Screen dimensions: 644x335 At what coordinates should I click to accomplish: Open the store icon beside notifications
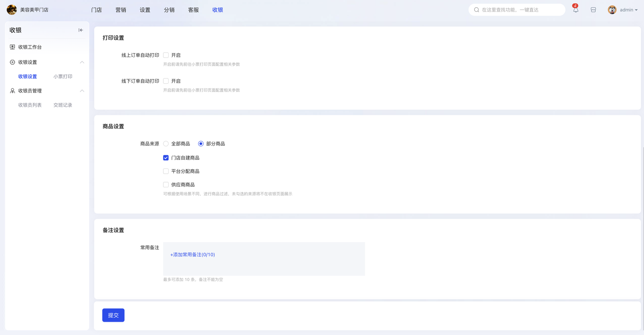point(593,10)
